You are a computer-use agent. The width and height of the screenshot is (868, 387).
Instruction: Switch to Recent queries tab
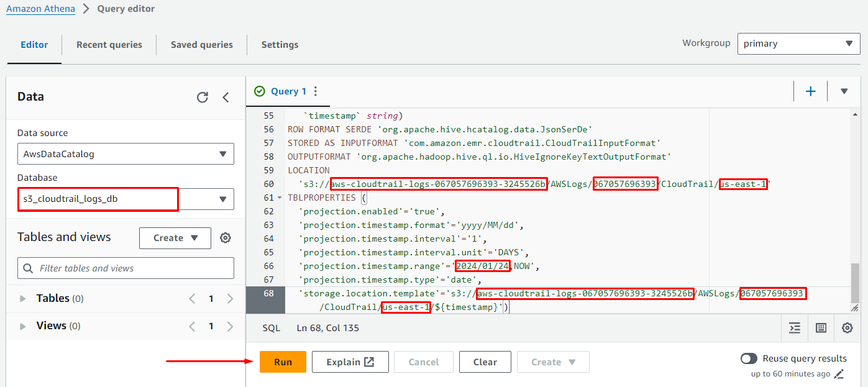(x=109, y=45)
